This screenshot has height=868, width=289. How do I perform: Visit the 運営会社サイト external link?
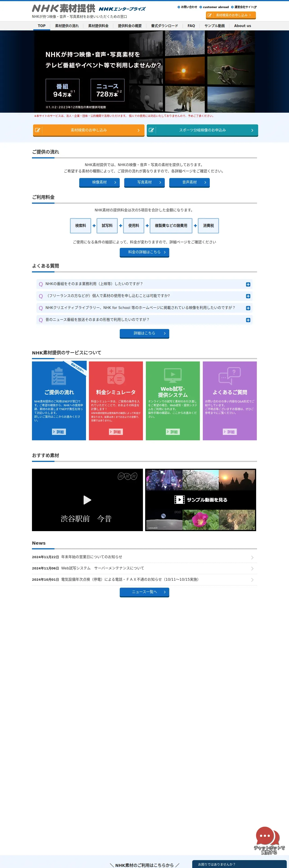[x=244, y=7]
